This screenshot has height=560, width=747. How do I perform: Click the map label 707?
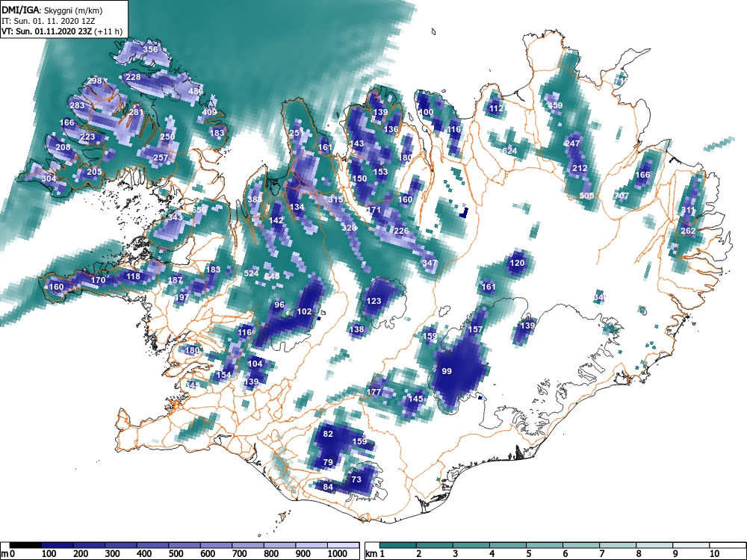pos(622,196)
